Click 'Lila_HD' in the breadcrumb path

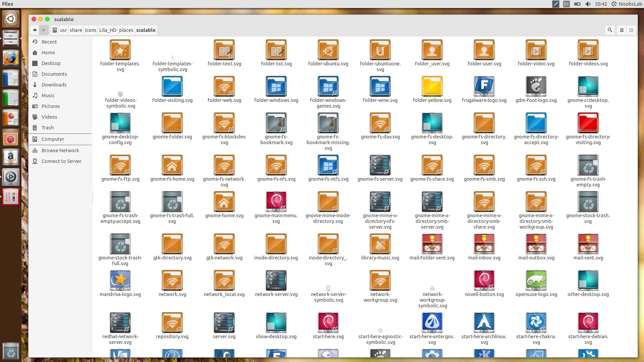(x=108, y=30)
